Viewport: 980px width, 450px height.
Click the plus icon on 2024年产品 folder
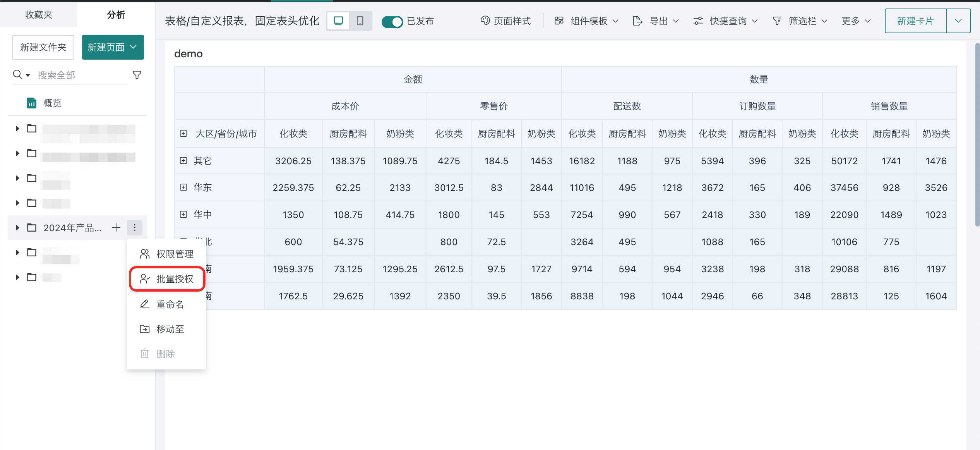(116, 227)
